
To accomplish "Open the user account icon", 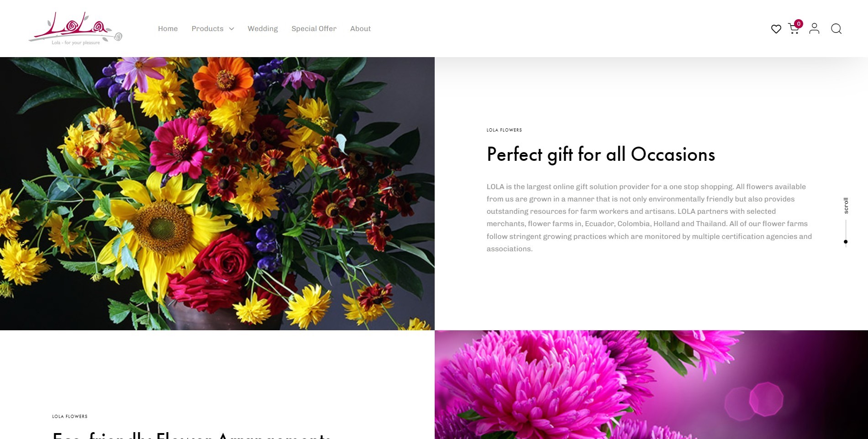I will coord(814,29).
